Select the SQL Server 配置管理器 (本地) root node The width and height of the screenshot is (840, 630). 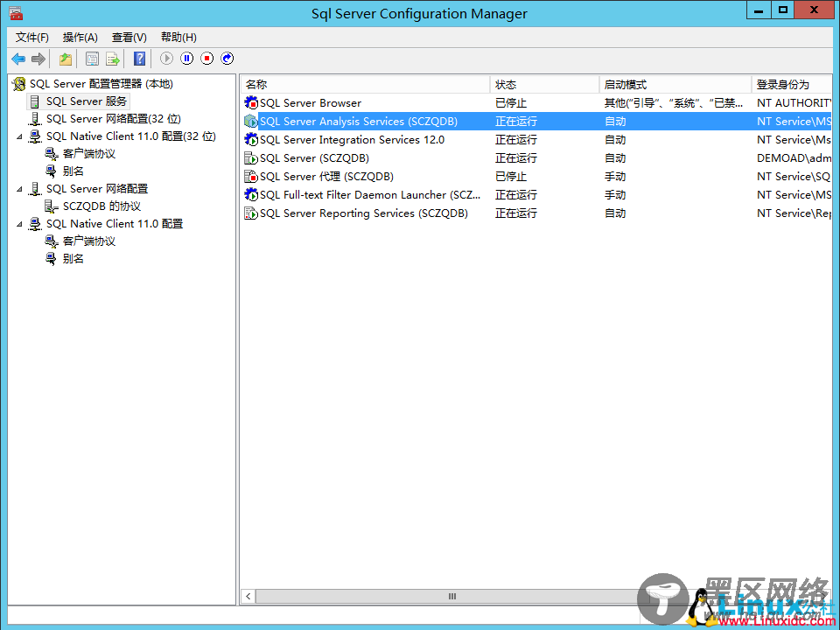click(101, 84)
